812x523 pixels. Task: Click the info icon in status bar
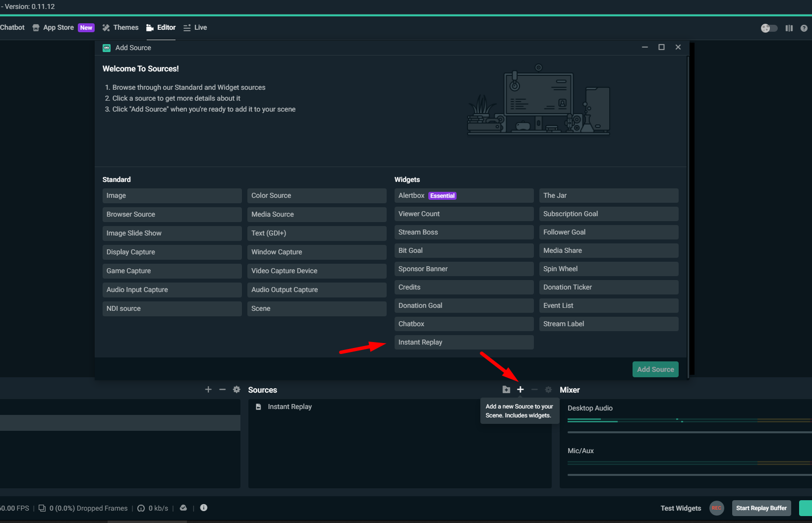click(204, 508)
